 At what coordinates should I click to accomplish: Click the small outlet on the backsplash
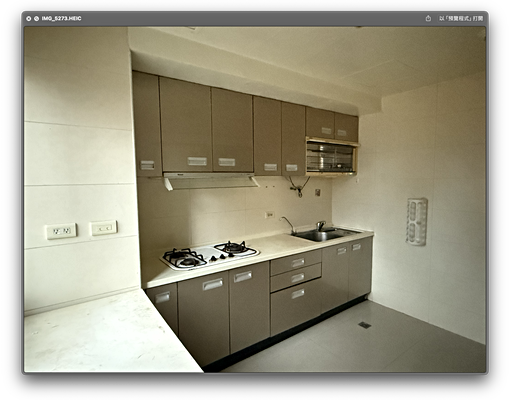click(x=269, y=215)
